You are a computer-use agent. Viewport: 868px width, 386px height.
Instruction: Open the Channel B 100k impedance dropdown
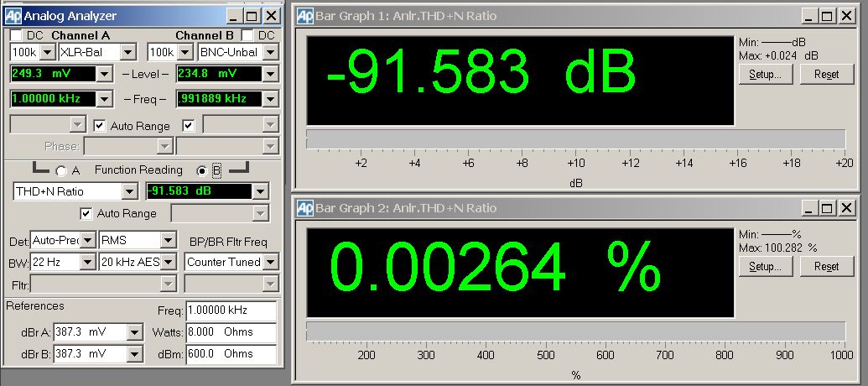pos(185,53)
